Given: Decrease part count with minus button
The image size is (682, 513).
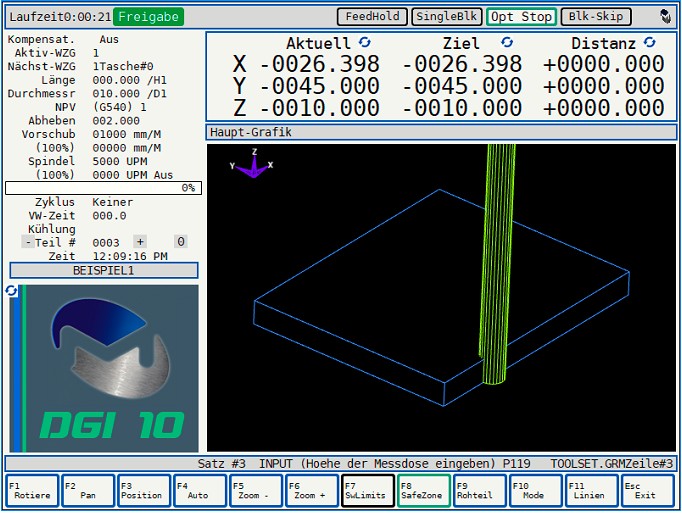Looking at the screenshot, I should coord(28,242).
